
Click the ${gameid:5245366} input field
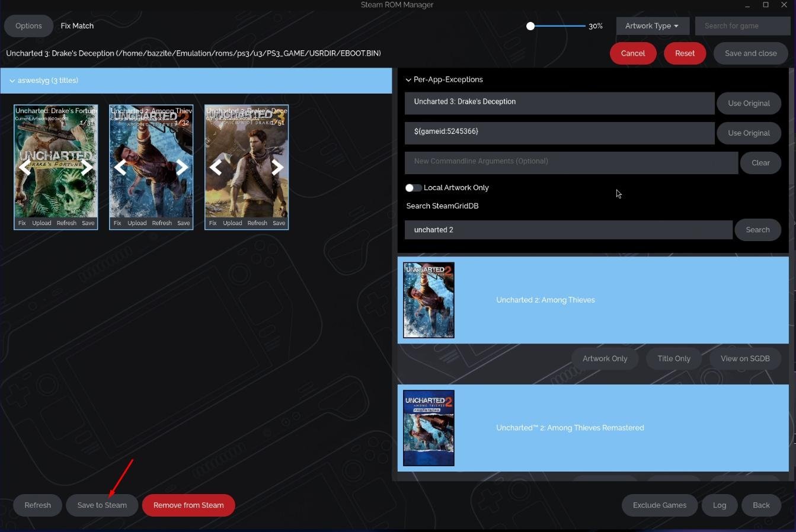coord(560,133)
